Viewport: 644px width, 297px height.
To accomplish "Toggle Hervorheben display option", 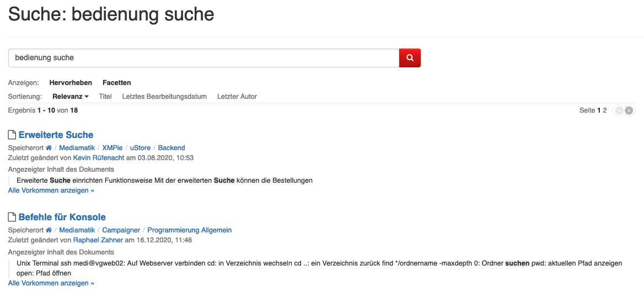I will click(71, 83).
